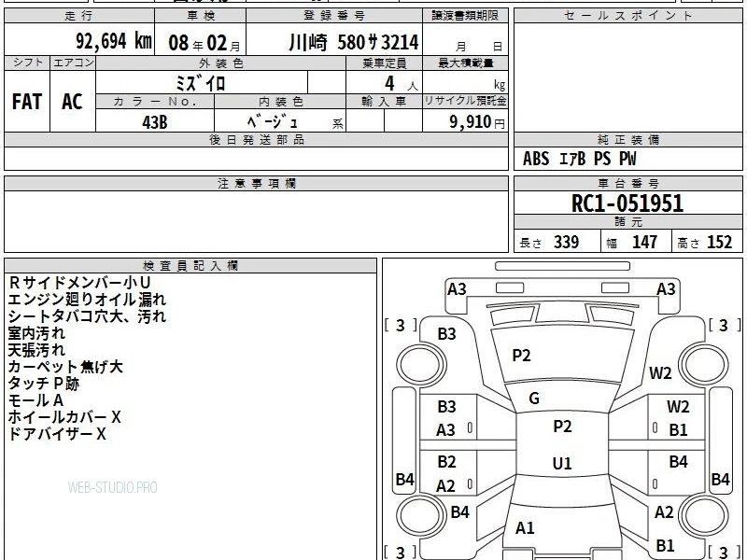
Task: Select the equipment list ABS エアB PS PW
Action: 579,159
